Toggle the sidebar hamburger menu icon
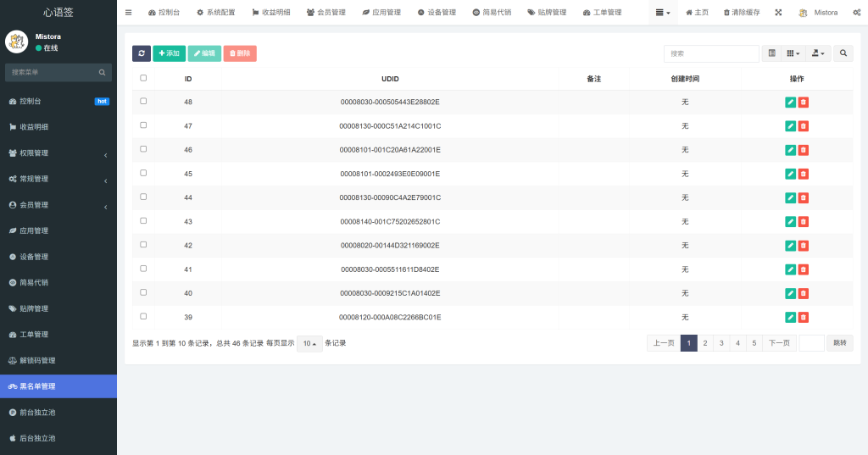The image size is (868, 455). pos(129,12)
